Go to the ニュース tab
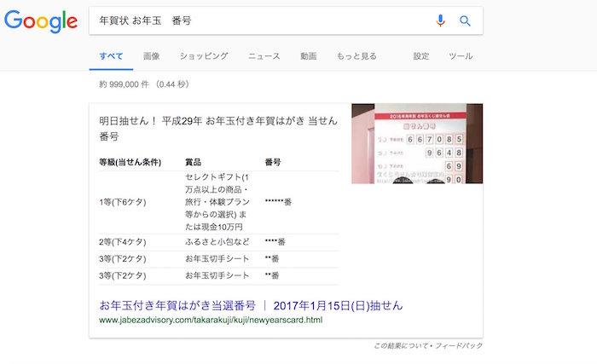The width and height of the screenshot is (597, 364). coord(264,56)
